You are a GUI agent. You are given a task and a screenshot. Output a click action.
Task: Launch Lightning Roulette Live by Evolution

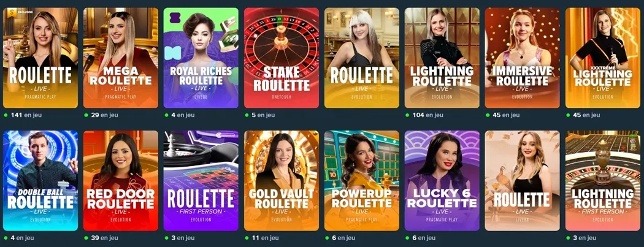[442, 58]
